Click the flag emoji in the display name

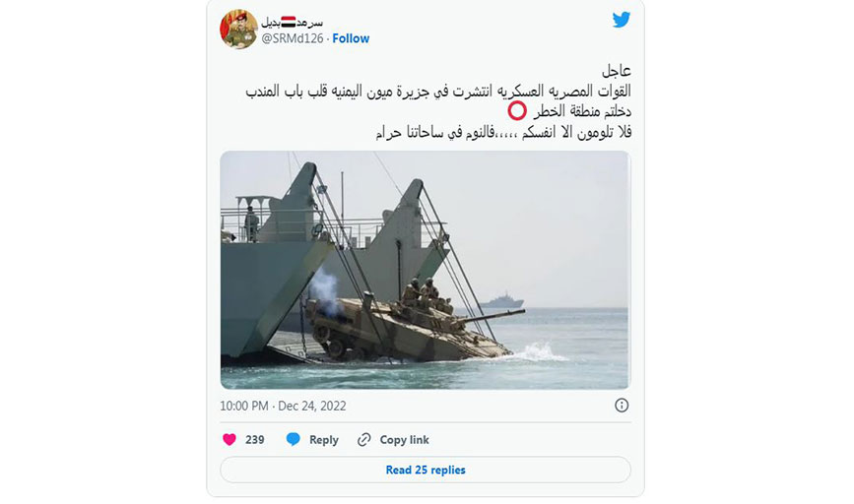289,22
